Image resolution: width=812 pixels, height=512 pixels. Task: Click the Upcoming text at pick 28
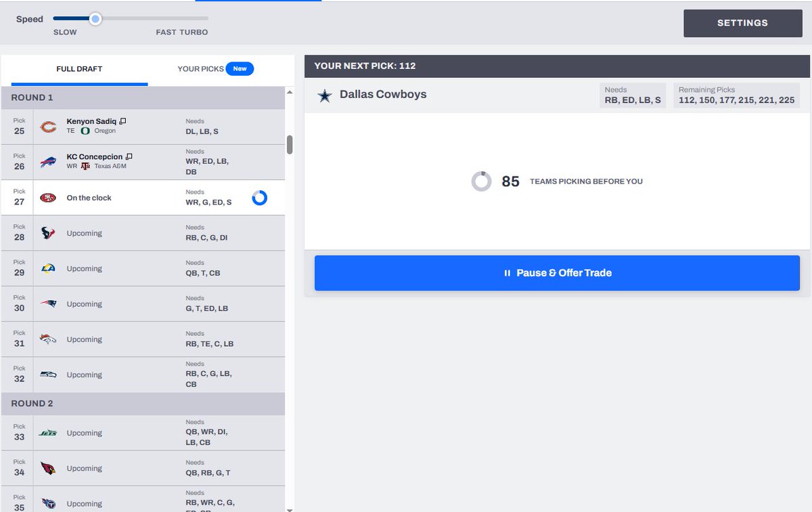pyautogui.click(x=84, y=233)
